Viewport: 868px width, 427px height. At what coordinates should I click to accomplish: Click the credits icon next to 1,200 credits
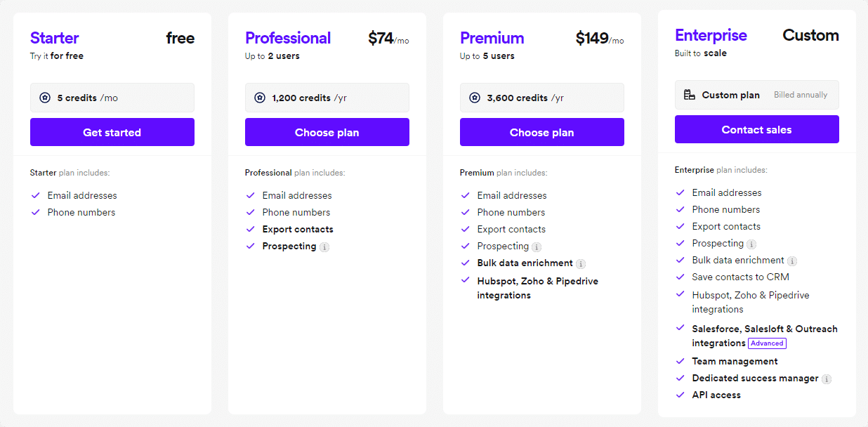tap(258, 97)
